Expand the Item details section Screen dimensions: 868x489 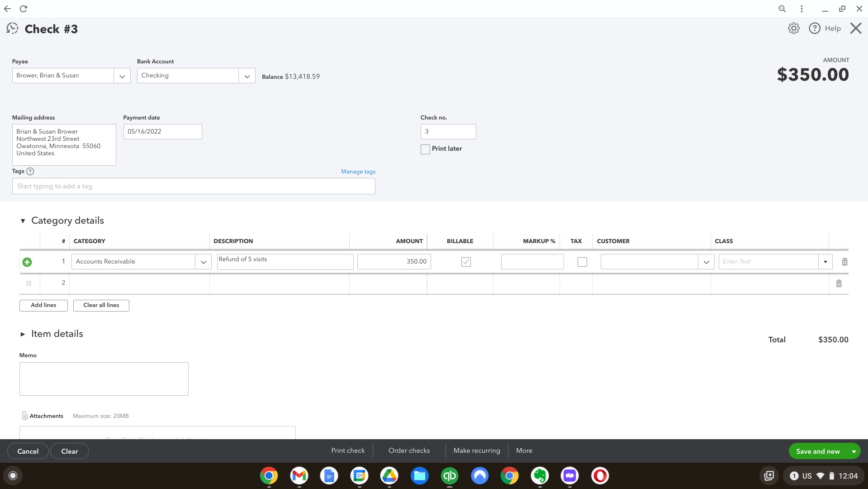pyautogui.click(x=23, y=334)
